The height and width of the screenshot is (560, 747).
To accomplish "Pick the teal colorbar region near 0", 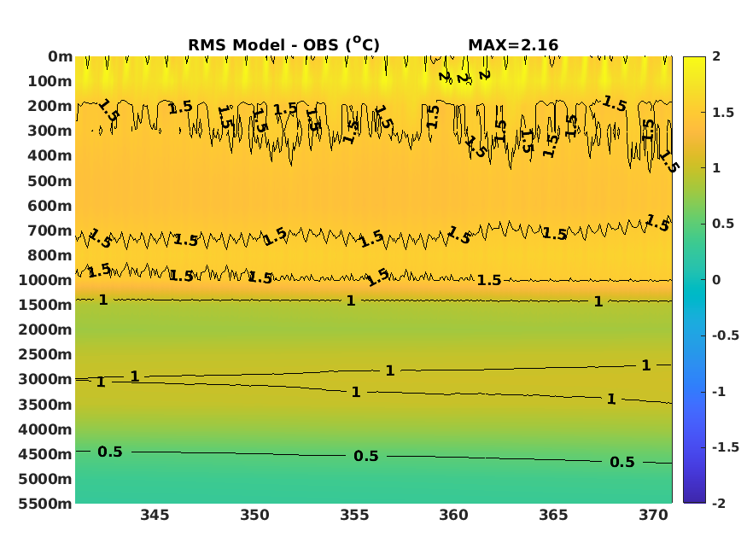I will (694, 280).
